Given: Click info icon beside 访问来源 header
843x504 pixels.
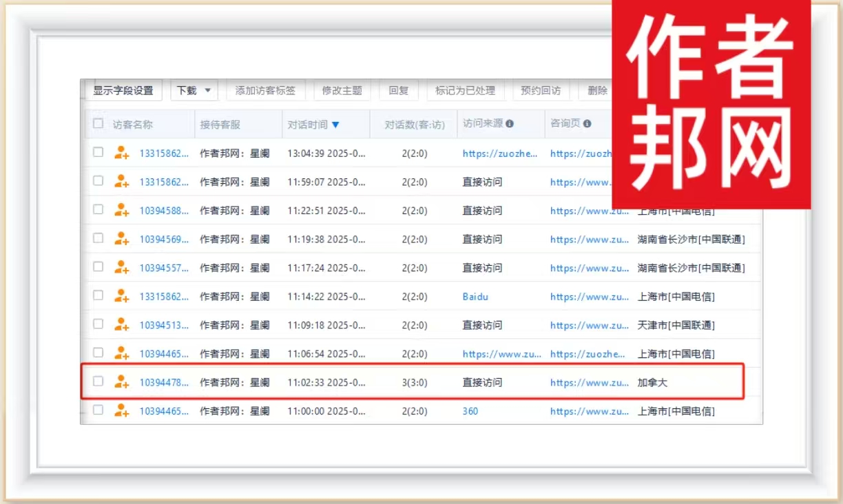Looking at the screenshot, I should coord(510,124).
